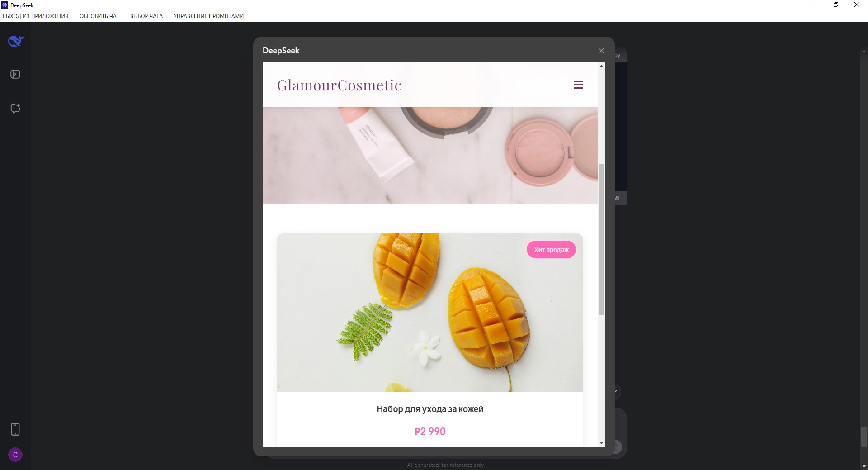
Task: Click the DeepSeek whale logo in sidebar
Action: click(15, 41)
